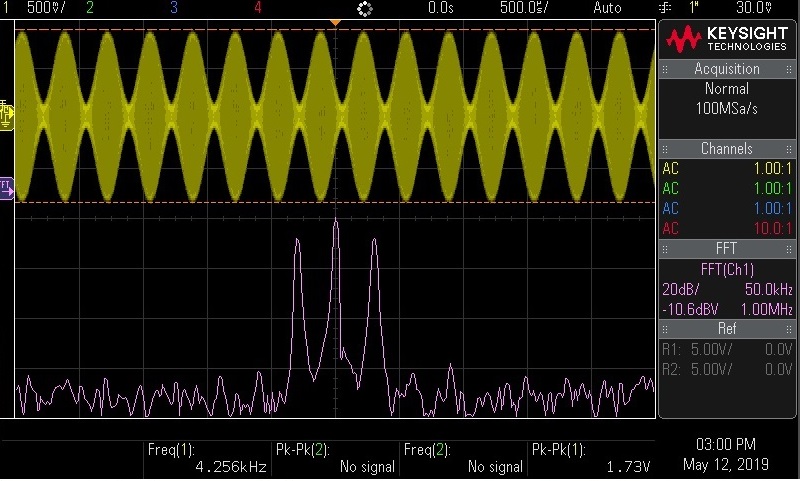Click the Pk-Pk(1) 1.73V measurement
This screenshot has height=481, width=800.
(591, 458)
